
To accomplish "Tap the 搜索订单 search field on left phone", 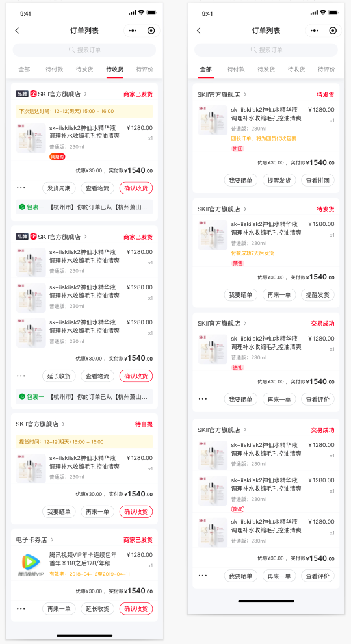I will tap(84, 49).
